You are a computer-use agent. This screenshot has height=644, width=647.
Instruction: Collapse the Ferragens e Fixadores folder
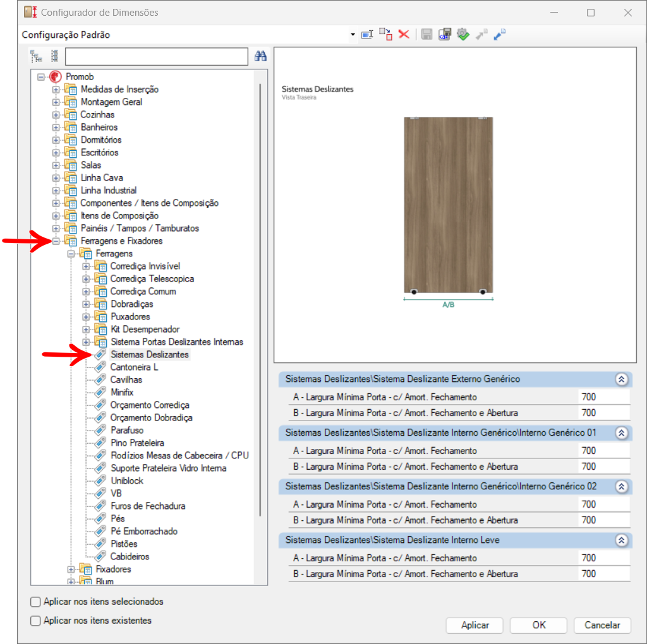[56, 241]
